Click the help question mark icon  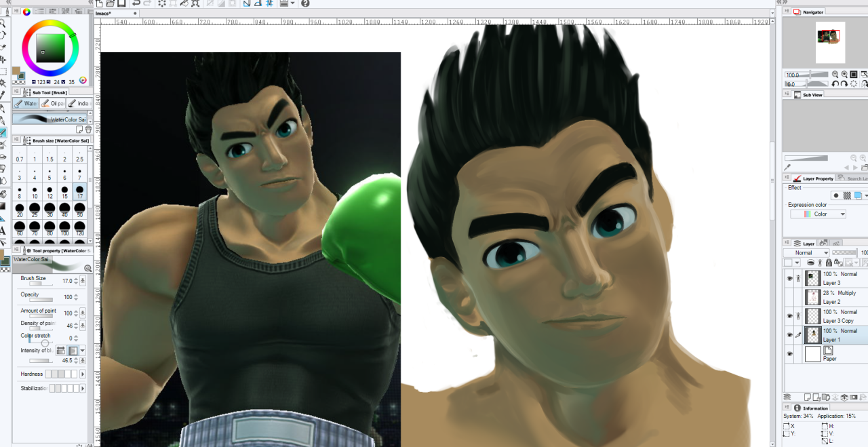[305, 3]
